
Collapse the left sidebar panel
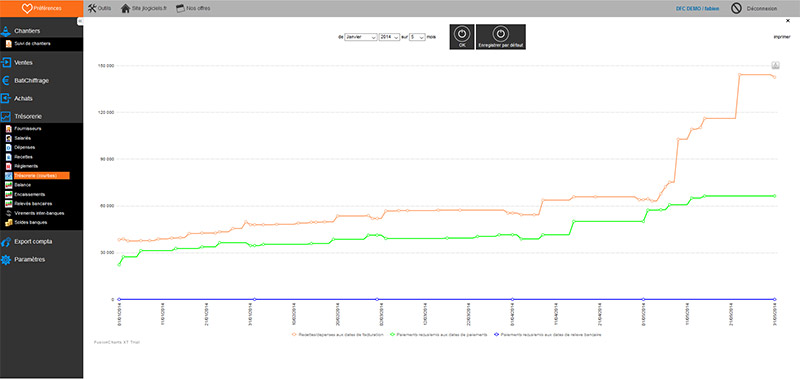click(80, 20)
